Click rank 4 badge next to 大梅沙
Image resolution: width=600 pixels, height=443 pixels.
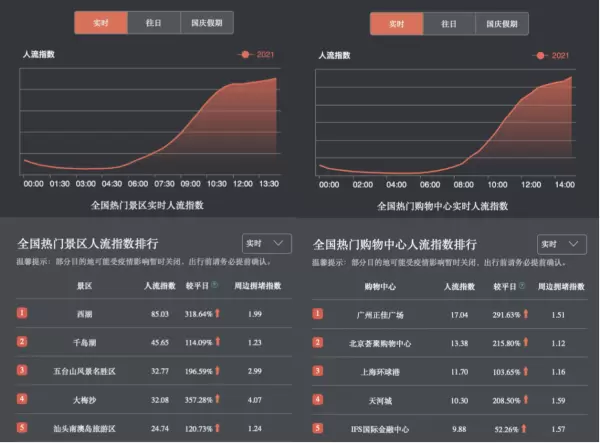(x=22, y=398)
